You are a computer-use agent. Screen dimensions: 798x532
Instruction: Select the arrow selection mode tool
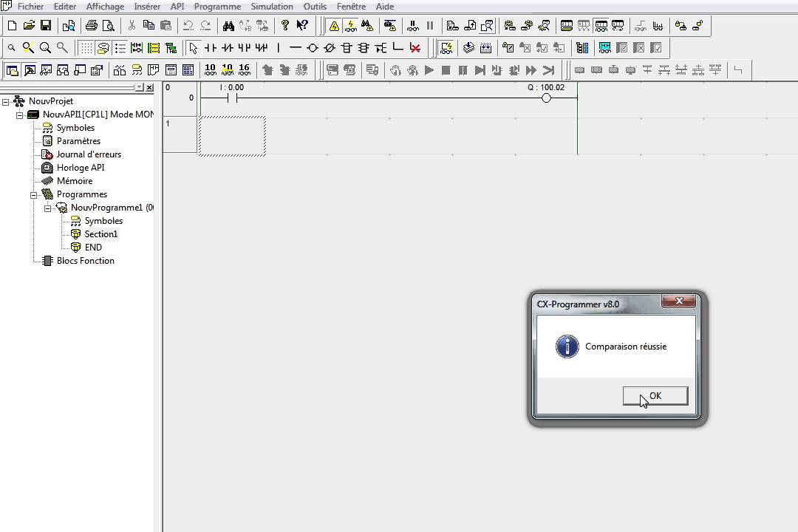(x=193, y=48)
